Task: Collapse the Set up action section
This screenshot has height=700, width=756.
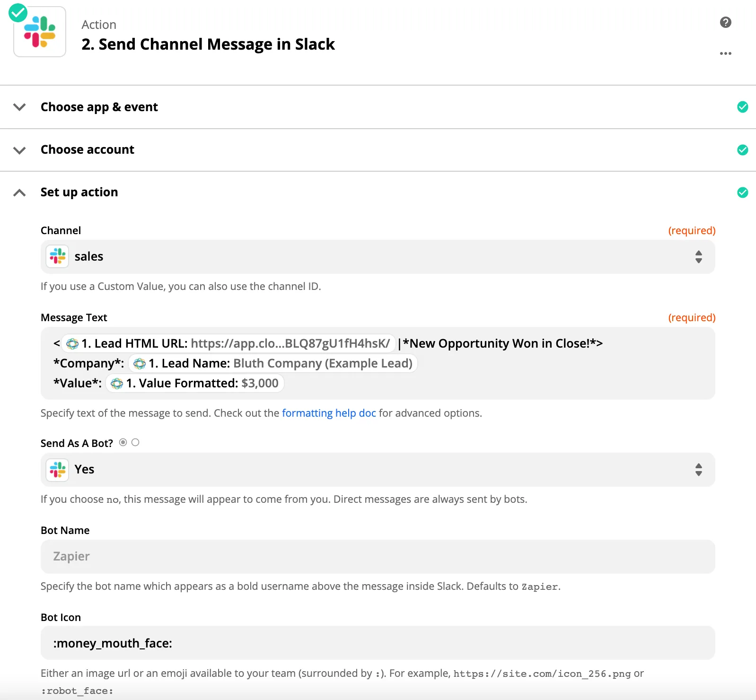Action: (19, 192)
